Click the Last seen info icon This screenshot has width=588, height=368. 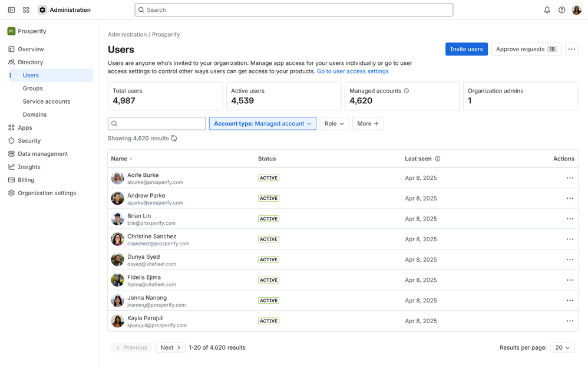(438, 159)
